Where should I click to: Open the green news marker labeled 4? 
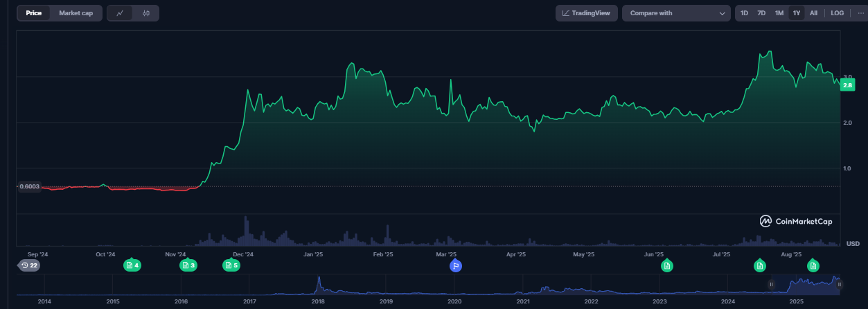pos(132,265)
